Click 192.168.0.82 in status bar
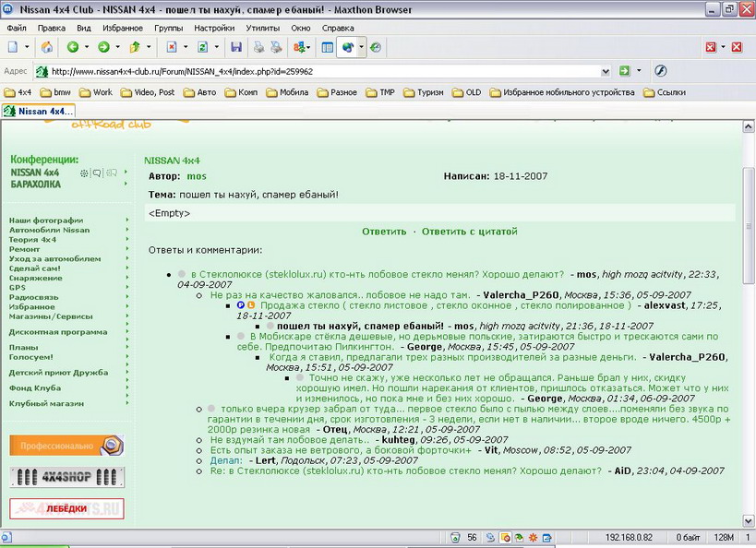Viewport: 756px width, 548px height. point(629,538)
